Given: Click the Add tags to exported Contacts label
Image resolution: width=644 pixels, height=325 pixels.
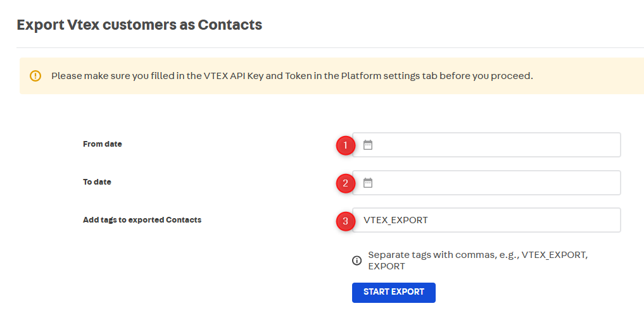Looking at the screenshot, I should [x=142, y=220].
